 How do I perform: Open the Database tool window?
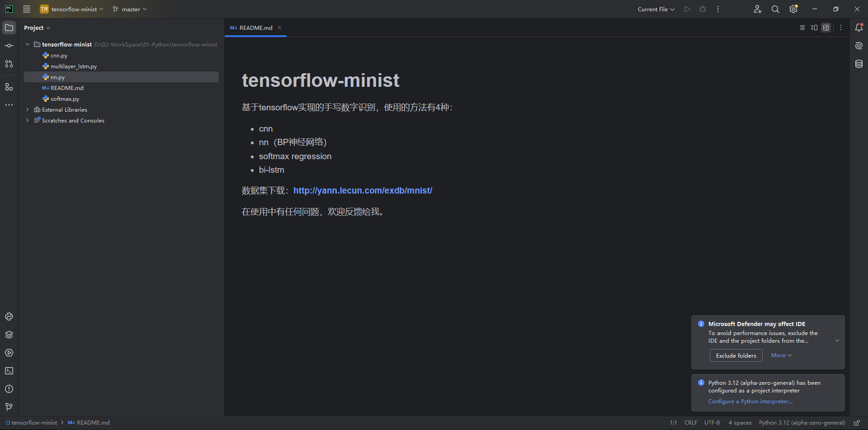pyautogui.click(x=859, y=64)
